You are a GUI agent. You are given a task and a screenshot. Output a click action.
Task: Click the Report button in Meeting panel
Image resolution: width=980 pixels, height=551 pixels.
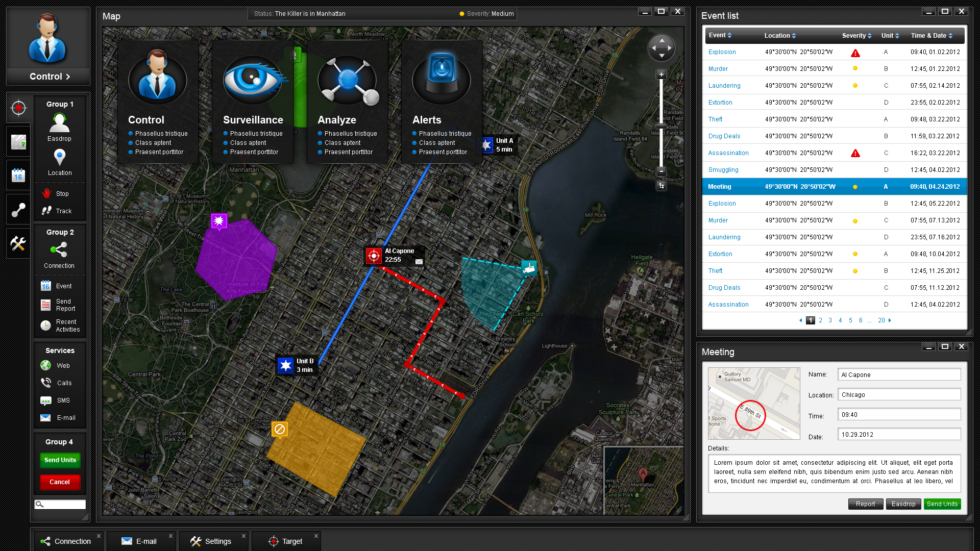coord(865,504)
